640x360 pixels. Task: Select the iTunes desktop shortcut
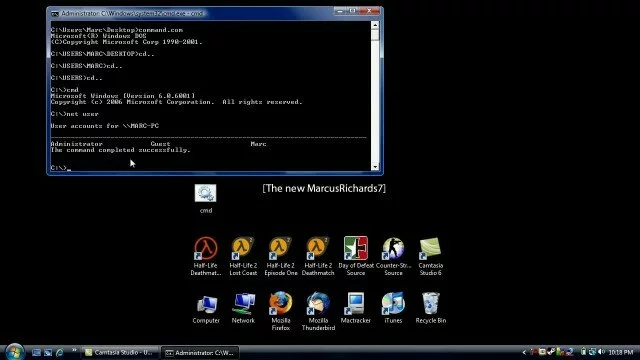coord(393,308)
